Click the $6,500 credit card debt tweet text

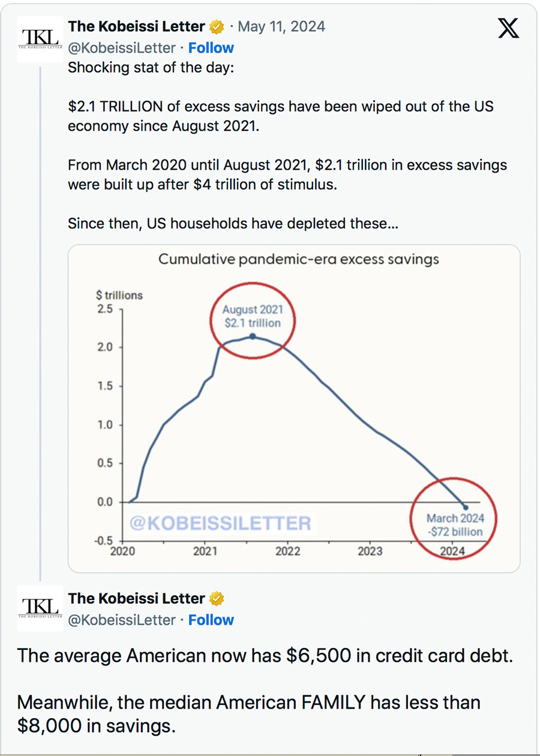tap(265, 656)
